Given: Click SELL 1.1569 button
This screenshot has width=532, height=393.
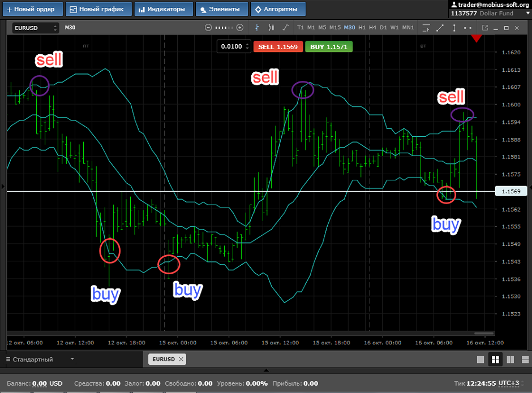Looking at the screenshot, I should (x=277, y=47).
